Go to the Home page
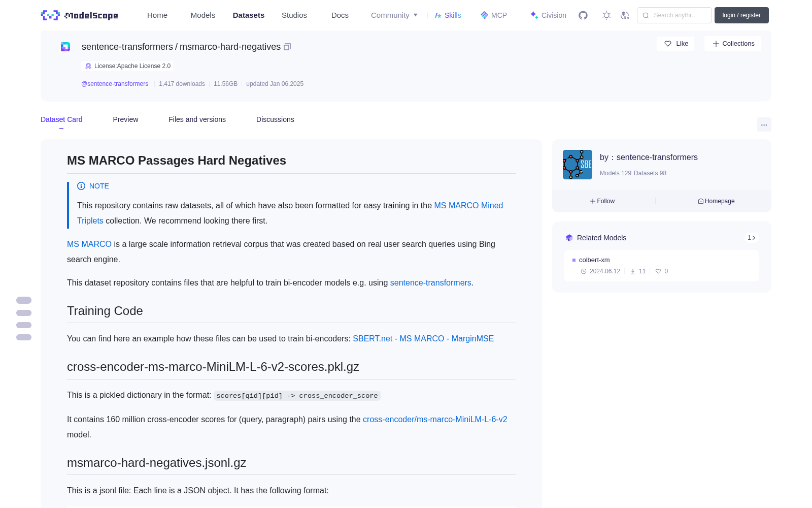 tap(157, 15)
